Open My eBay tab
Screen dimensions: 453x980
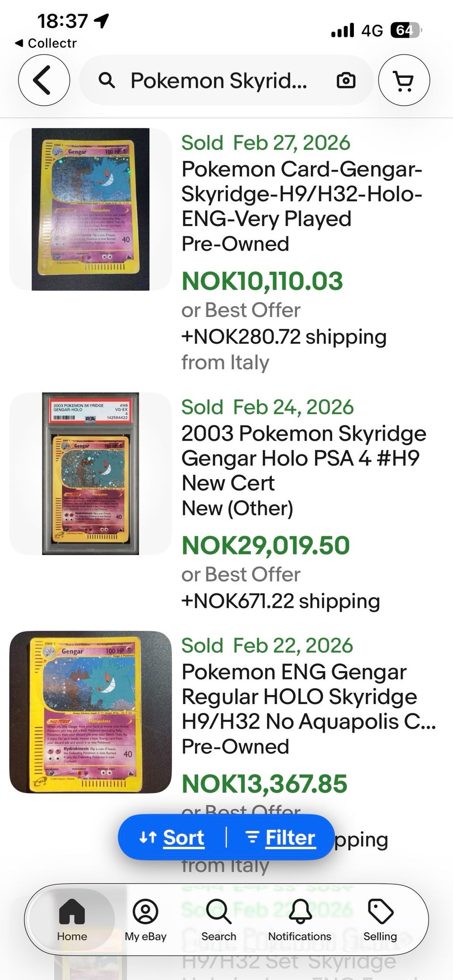[145, 919]
